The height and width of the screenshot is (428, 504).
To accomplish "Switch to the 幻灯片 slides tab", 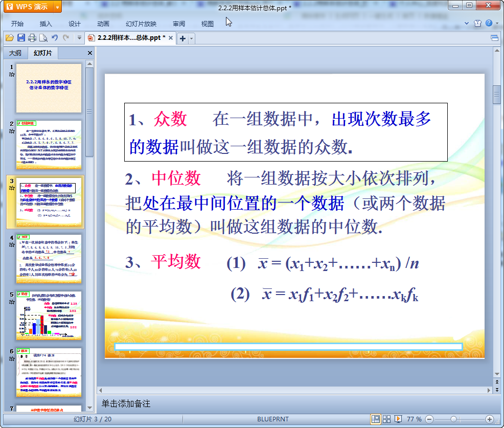I will tap(43, 53).
